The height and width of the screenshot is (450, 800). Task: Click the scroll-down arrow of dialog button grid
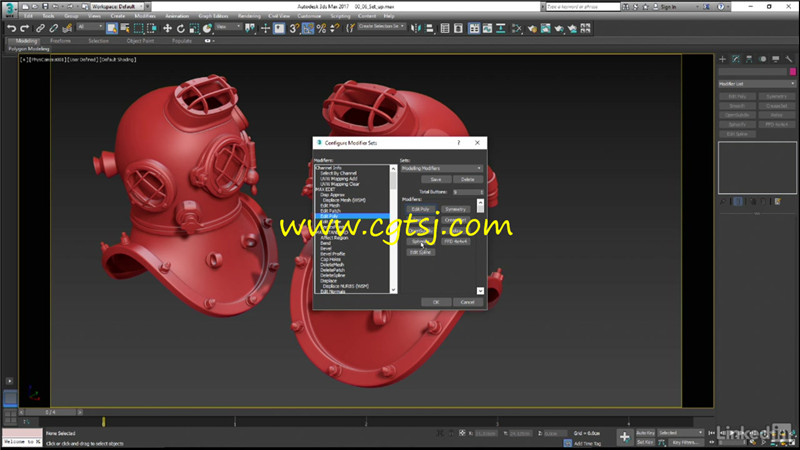point(480,291)
